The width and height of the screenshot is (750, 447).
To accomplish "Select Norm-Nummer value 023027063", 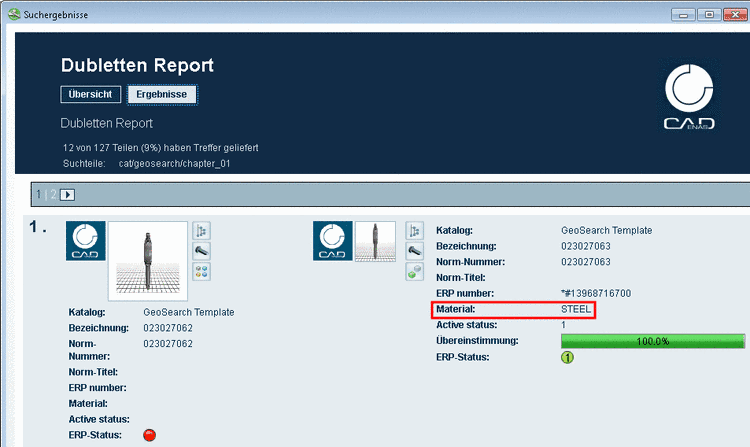I will pyautogui.click(x=585, y=262).
